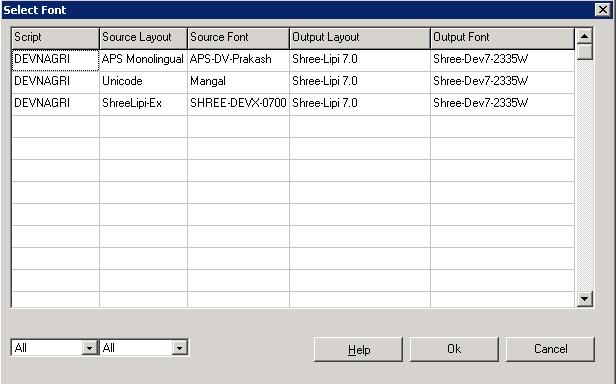Viewport: 616px width, 384px height.
Task: Select the Mangal source font
Action: (238, 82)
